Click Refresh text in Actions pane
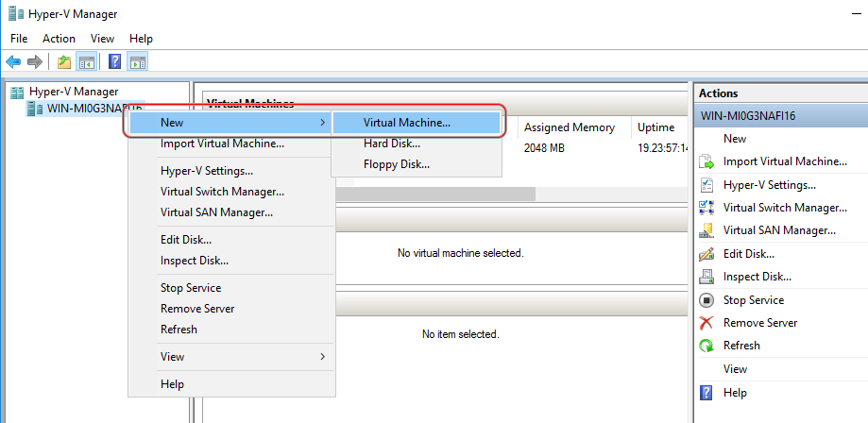The image size is (868, 423). click(741, 346)
